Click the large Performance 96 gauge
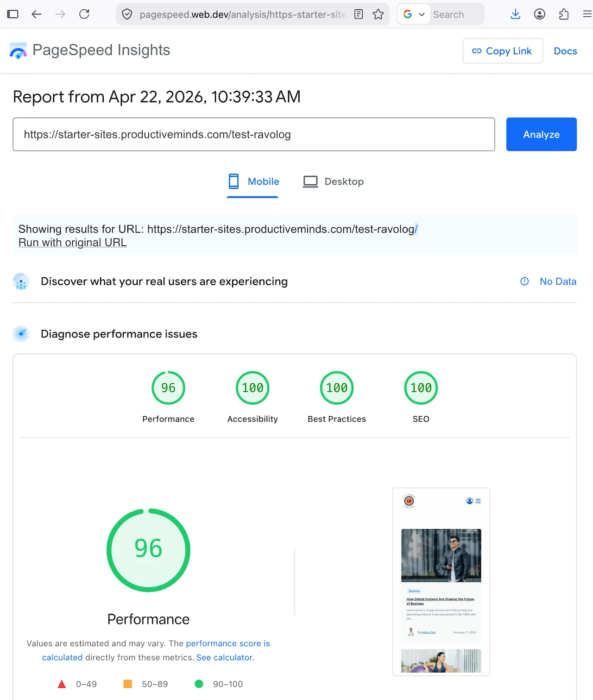Image resolution: width=593 pixels, height=700 pixels. pyautogui.click(x=148, y=550)
